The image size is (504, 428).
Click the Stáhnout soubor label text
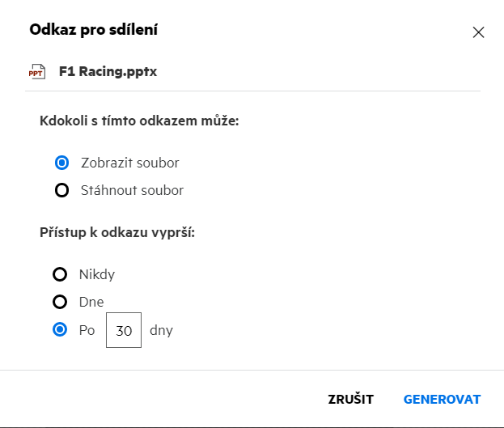(x=133, y=191)
